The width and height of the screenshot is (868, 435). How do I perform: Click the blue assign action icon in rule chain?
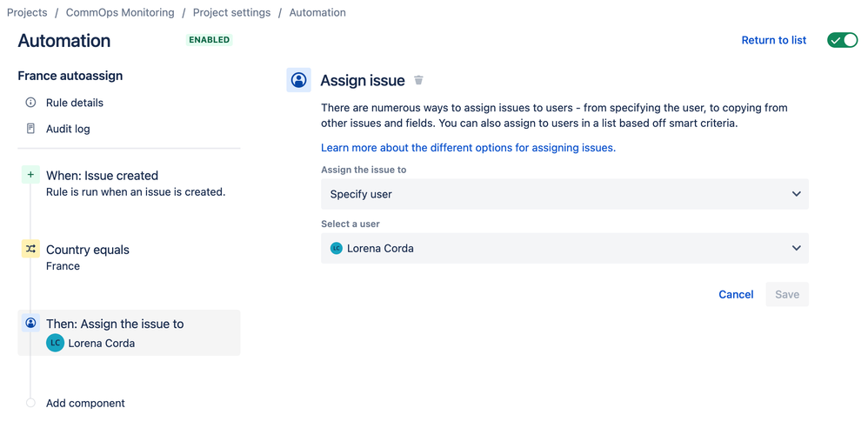click(30, 323)
